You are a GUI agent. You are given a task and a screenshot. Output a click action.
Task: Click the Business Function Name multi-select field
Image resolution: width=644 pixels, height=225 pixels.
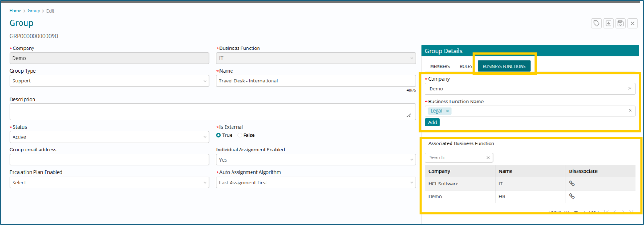point(530,111)
